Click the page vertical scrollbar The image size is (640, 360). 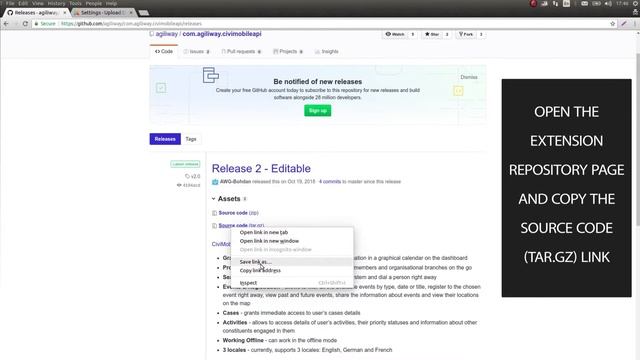coord(638,139)
